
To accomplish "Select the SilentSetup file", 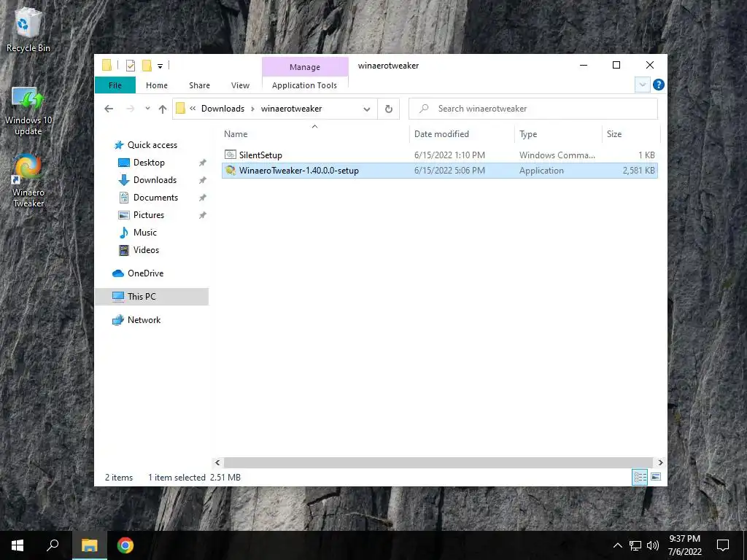I will 439,155.
